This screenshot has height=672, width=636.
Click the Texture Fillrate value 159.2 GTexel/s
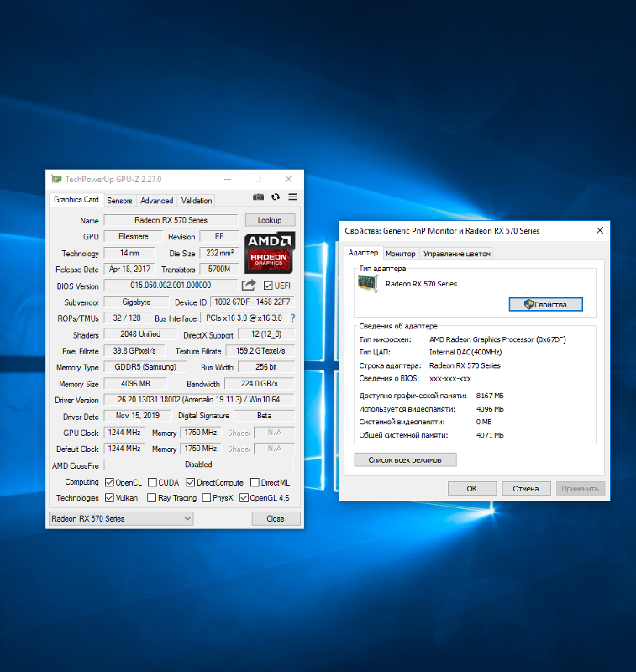click(x=260, y=350)
